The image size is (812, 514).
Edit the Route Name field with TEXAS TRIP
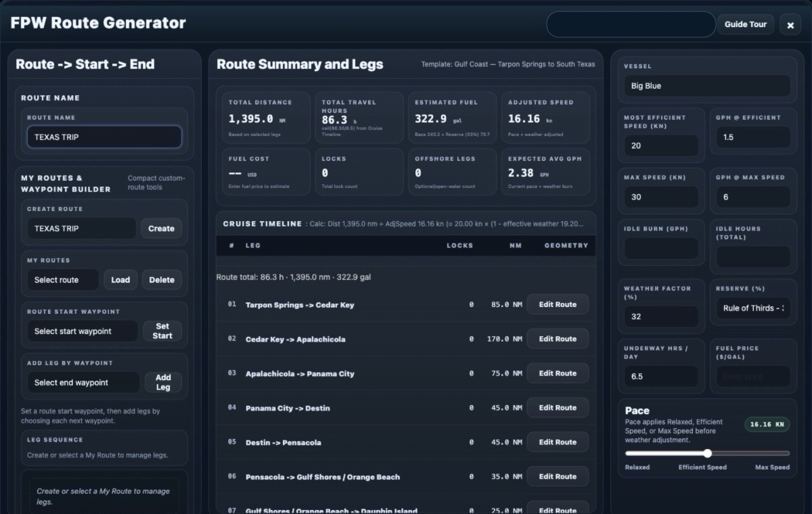tap(104, 137)
